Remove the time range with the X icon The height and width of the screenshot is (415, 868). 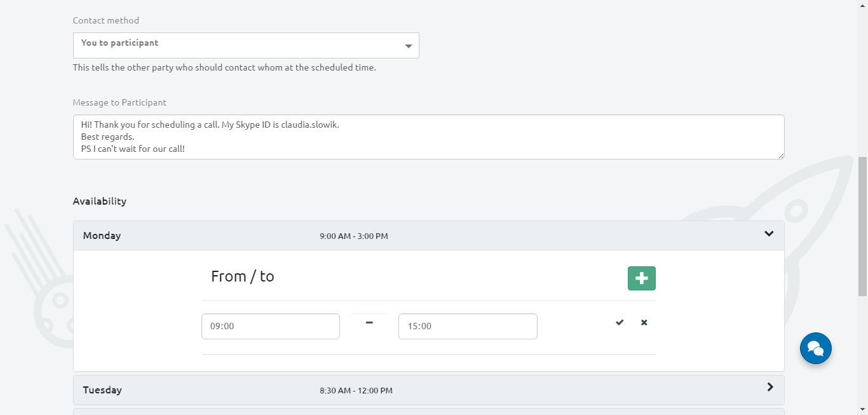644,323
